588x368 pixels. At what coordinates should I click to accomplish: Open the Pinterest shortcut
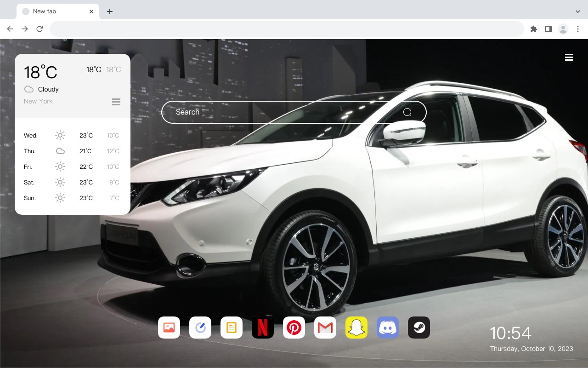(x=294, y=328)
